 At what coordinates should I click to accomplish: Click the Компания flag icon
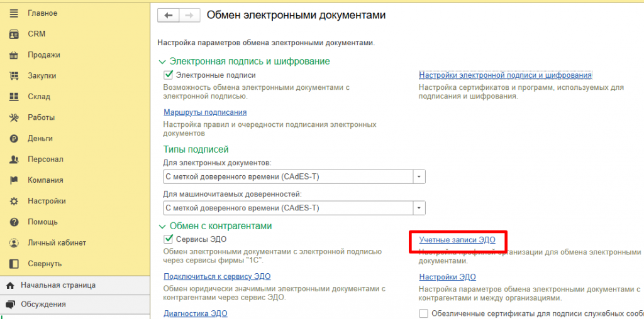point(14,180)
